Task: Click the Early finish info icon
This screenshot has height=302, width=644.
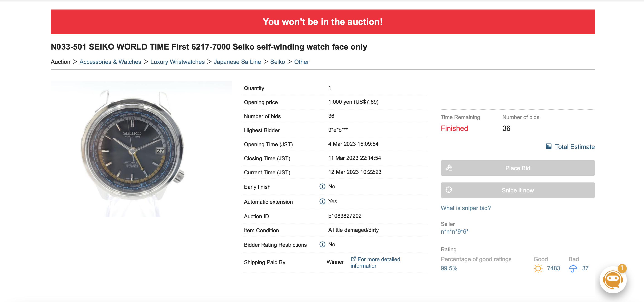Action: [322, 187]
